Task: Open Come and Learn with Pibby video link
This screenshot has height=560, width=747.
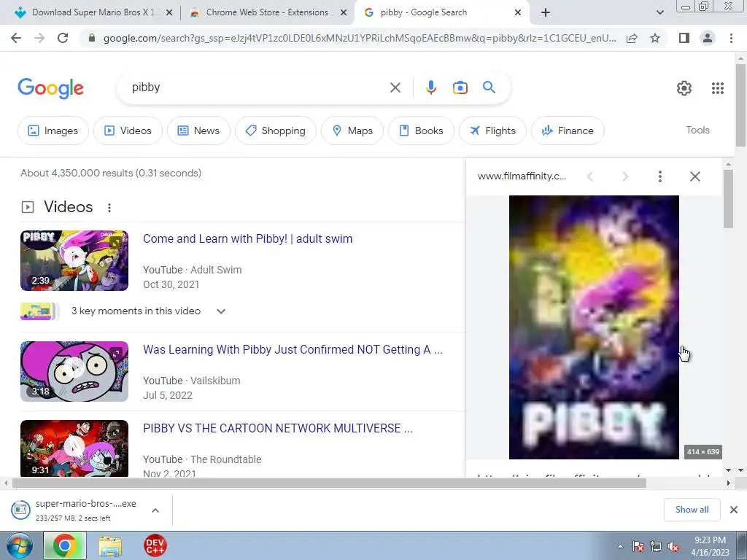Action: (x=248, y=238)
